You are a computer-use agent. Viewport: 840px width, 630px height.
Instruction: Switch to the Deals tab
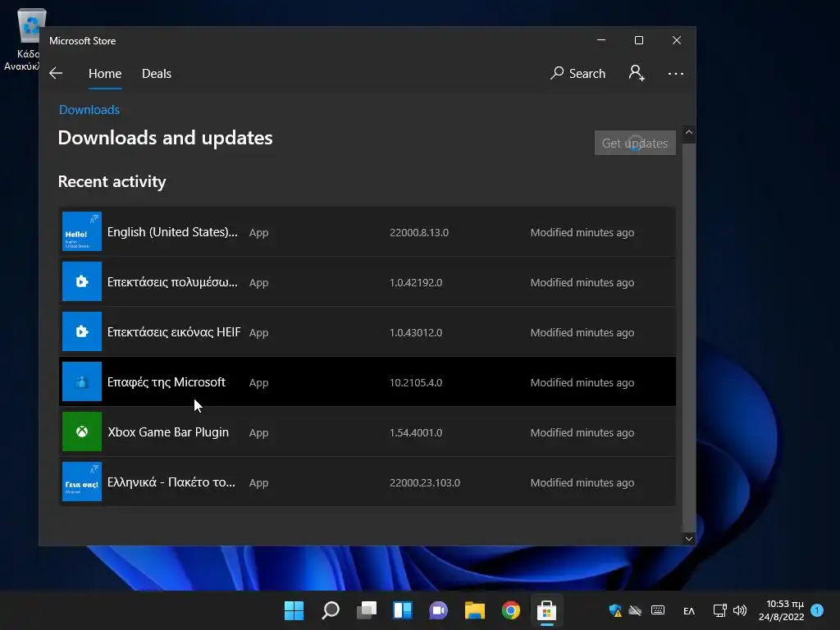coord(157,73)
